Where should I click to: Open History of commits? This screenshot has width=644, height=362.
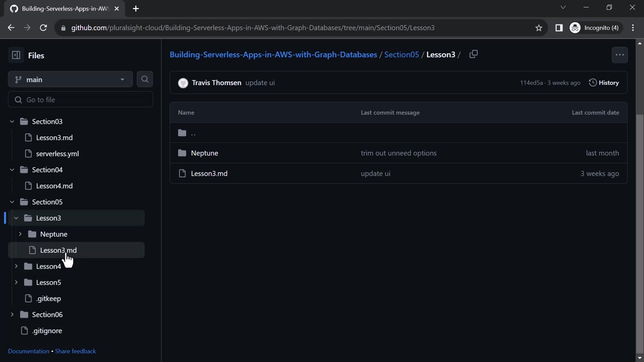[x=604, y=82]
